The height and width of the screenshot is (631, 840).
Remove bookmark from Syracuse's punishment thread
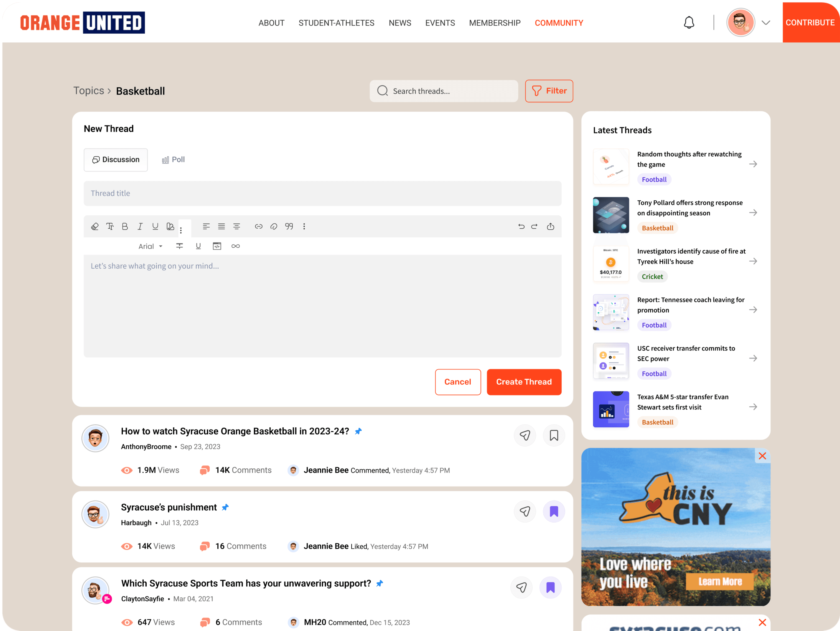tap(554, 511)
